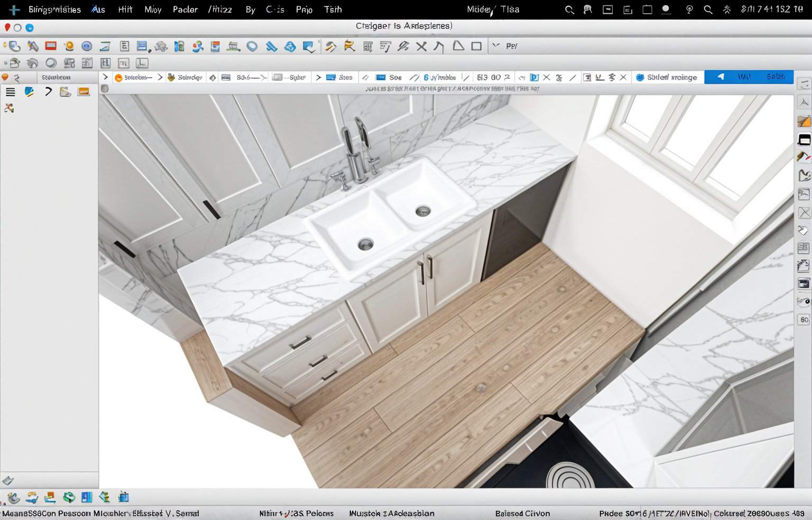
Task: Open the 'Hilt' menu in the menu bar
Action: coord(125,10)
